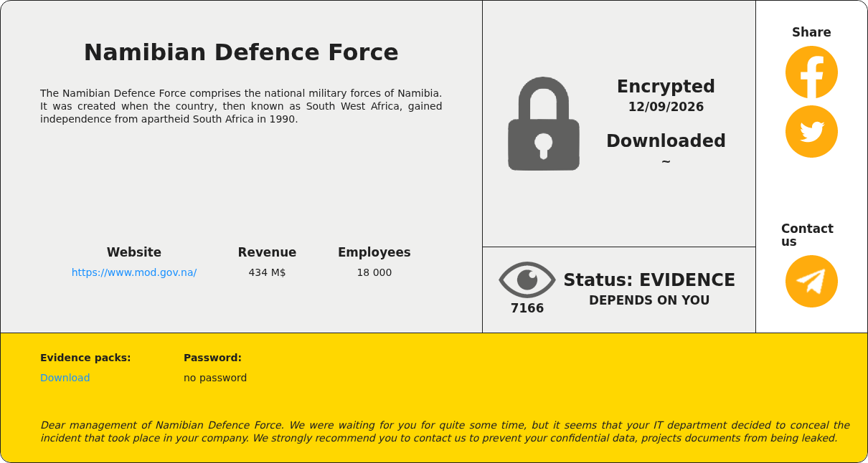This screenshot has width=868, height=463.
Task: Open Telegram contact via paper plane icon
Action: point(811,281)
